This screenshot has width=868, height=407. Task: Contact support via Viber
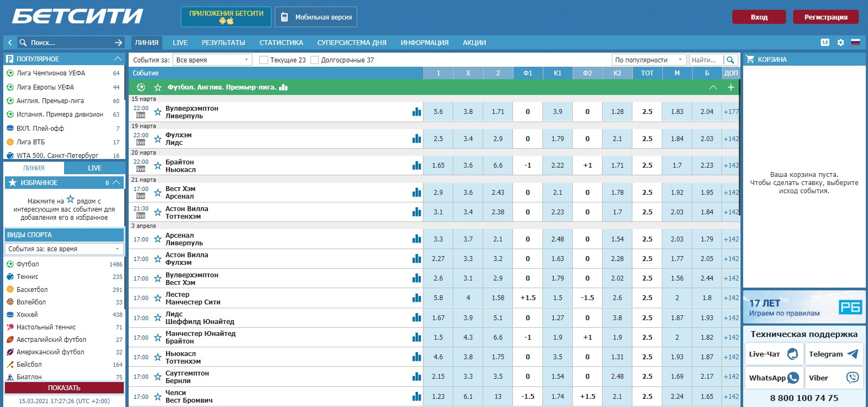[x=833, y=378]
